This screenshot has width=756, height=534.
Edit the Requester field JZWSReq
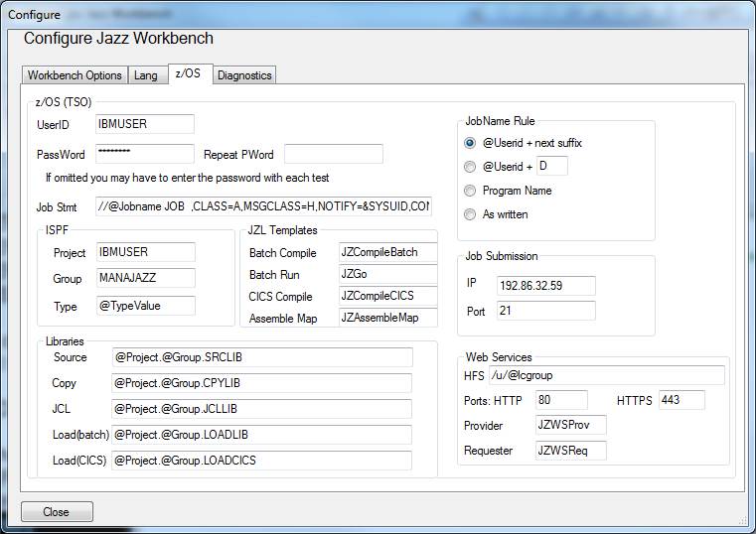tap(571, 451)
